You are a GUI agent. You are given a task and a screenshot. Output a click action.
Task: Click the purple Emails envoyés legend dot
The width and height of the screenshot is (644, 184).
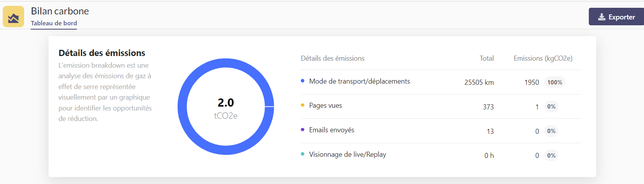click(x=302, y=130)
